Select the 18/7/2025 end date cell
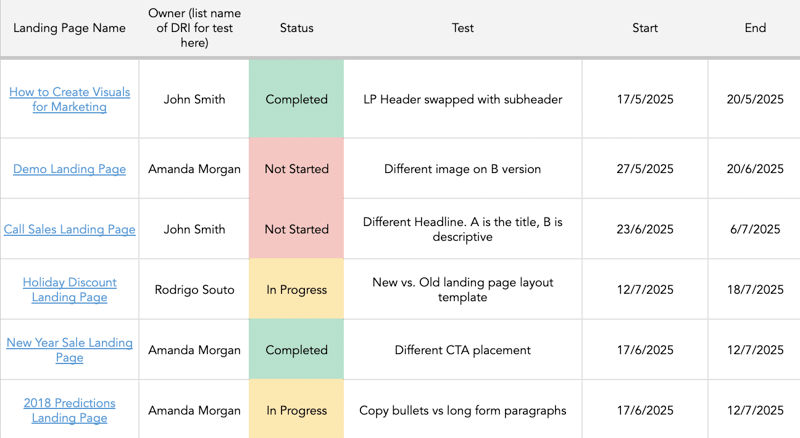Viewport: 800px width, 438px height. coord(755,290)
